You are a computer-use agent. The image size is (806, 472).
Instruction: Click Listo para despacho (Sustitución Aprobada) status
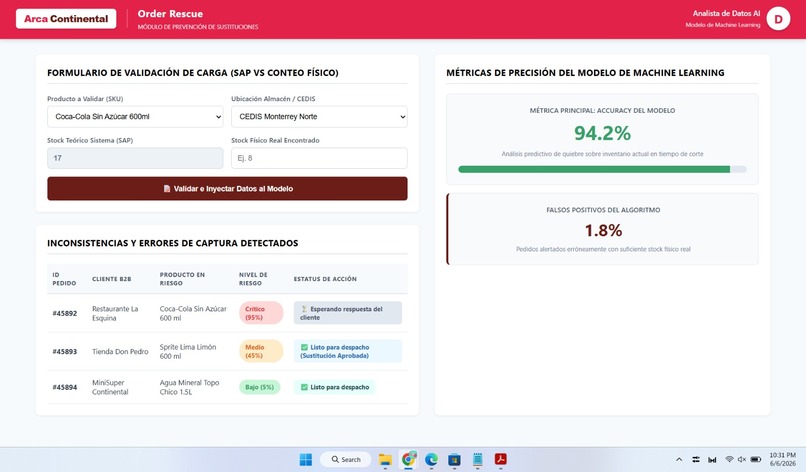coord(347,351)
